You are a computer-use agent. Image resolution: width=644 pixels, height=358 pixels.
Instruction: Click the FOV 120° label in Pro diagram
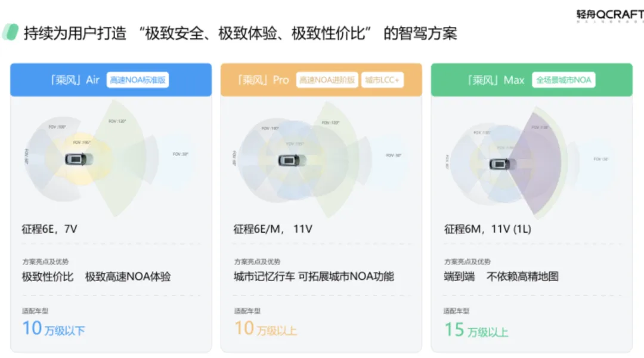click(330, 122)
